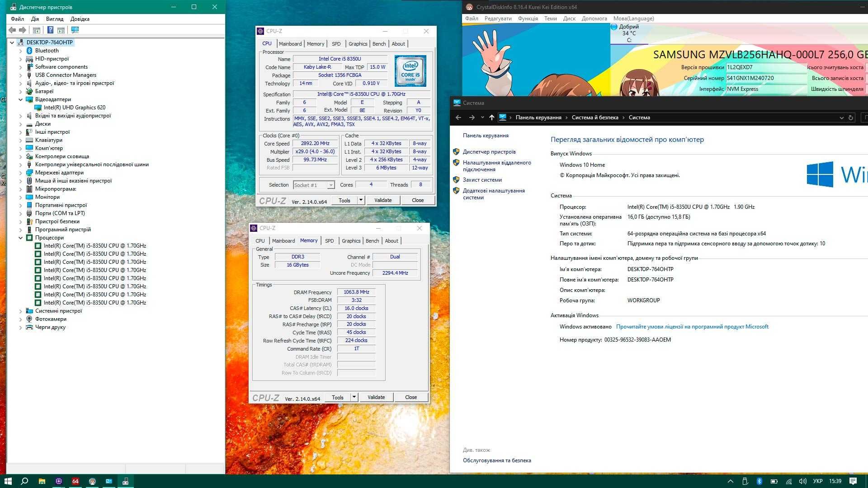This screenshot has height=488, width=868.
Task: Collapse the Процесори category
Action: point(20,238)
